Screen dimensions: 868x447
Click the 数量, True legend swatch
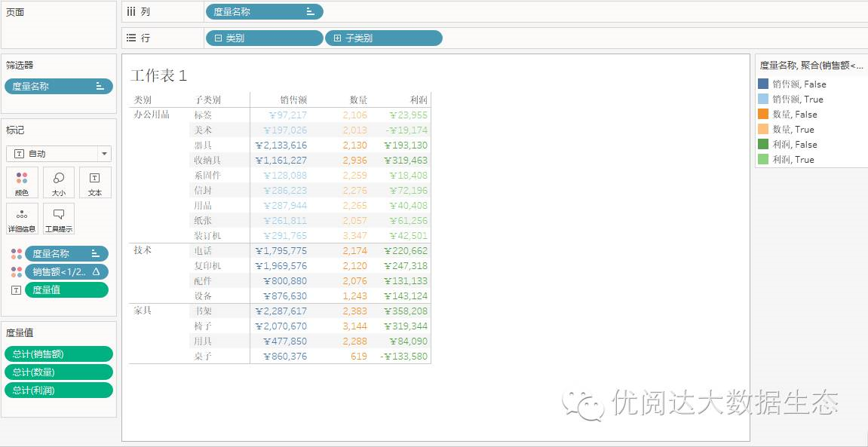(763, 129)
